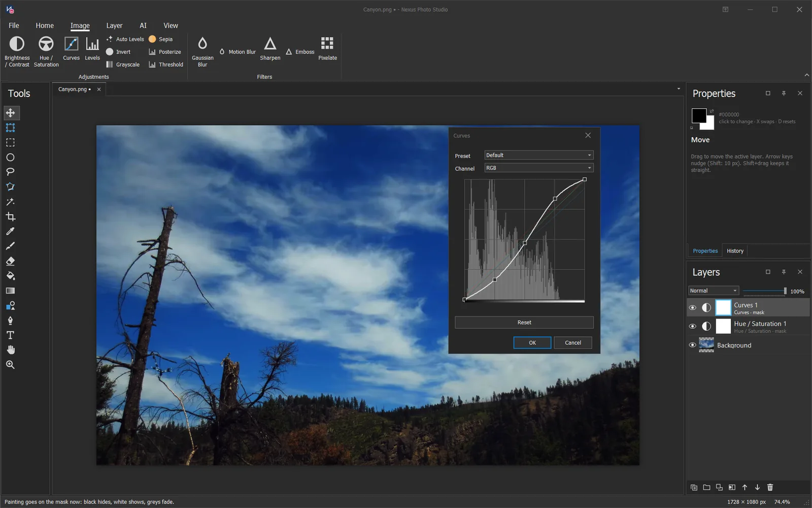Open Curves adjustment from the ribbon

click(71, 49)
